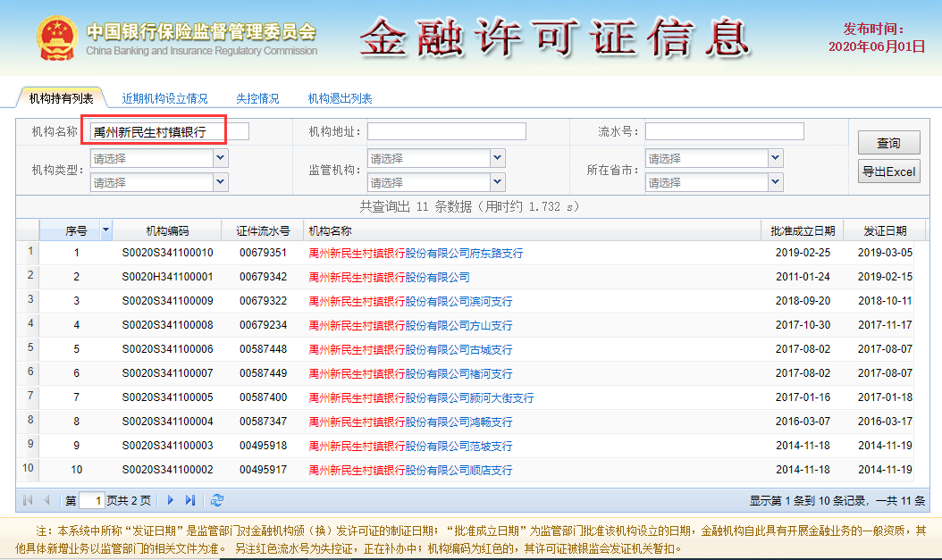
Task: Click issue date 2017-11-17
Action: 885,325
